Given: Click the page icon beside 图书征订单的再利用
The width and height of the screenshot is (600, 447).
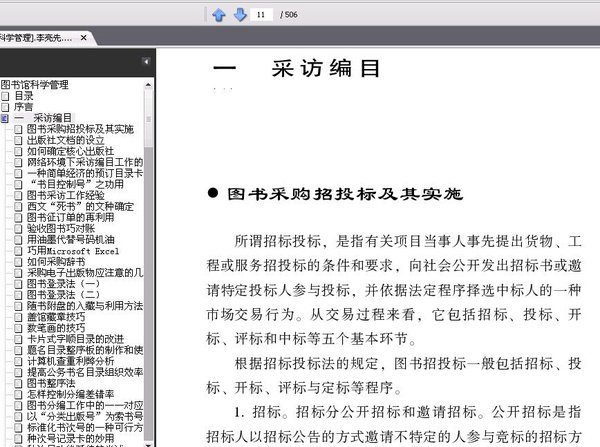Looking at the screenshot, I should pyautogui.click(x=18, y=218).
